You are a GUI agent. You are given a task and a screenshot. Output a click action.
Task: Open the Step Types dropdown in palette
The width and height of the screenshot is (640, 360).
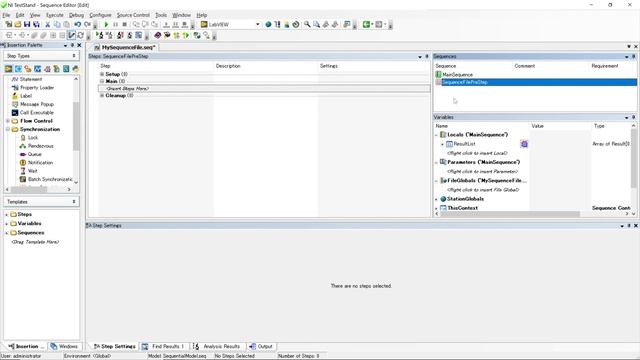(74, 56)
